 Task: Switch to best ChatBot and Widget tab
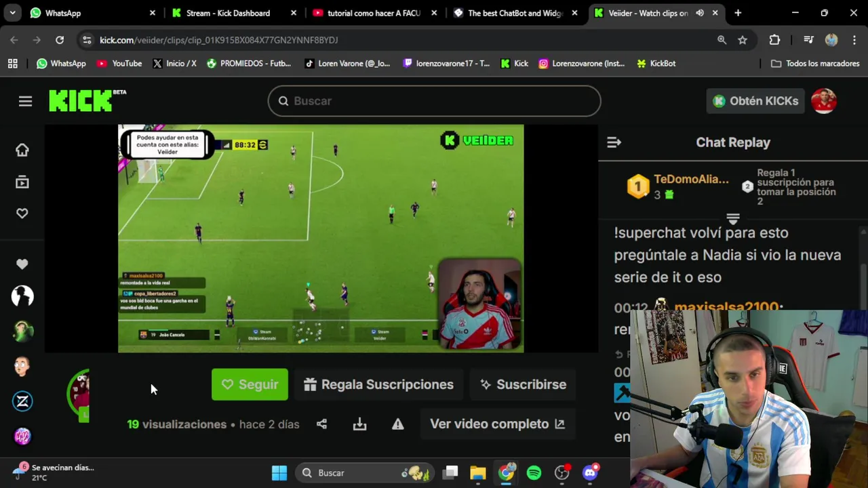click(x=514, y=13)
